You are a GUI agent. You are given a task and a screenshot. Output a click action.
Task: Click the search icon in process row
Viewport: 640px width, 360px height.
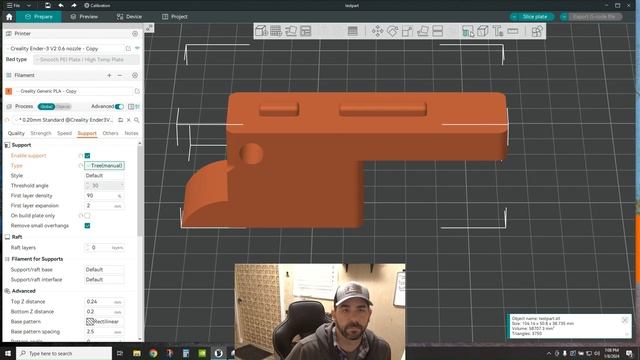137,120
